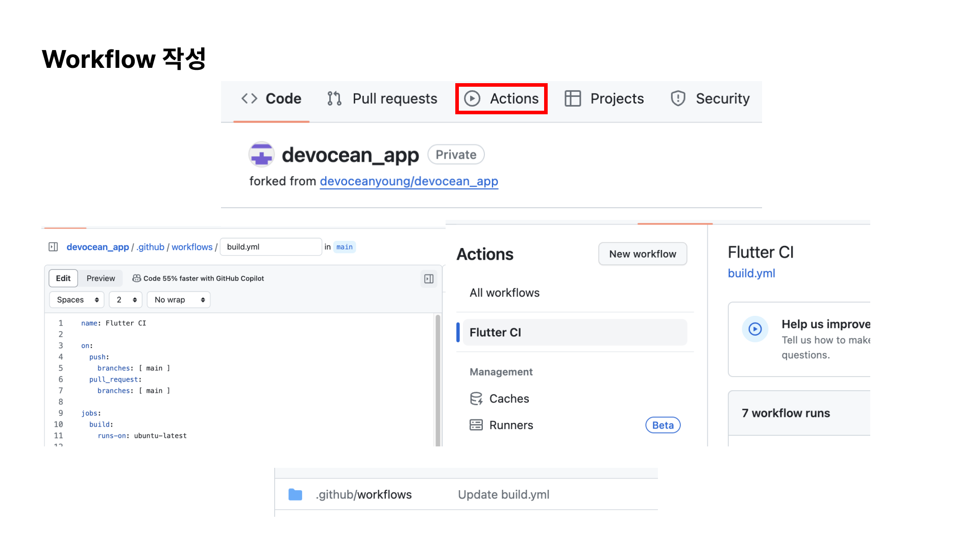The image size is (980, 551).
Task: Open the No wrap line mode dropdown
Action: (179, 300)
